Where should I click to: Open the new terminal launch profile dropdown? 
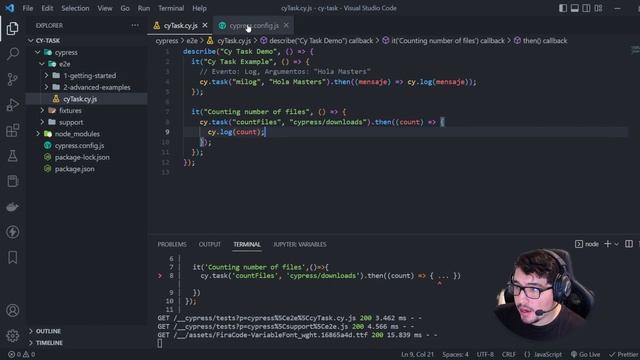click(616, 244)
